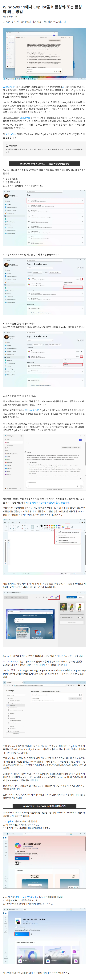Open the blue "Windows 11" link in the intro paragraph
Screen dimensions: 89x980
pos(9,87)
